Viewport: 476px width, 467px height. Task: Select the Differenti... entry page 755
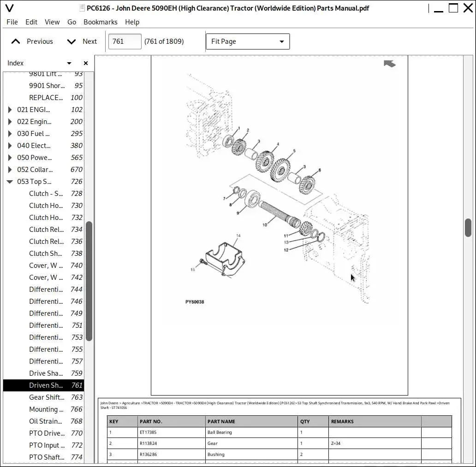[x=43, y=349]
